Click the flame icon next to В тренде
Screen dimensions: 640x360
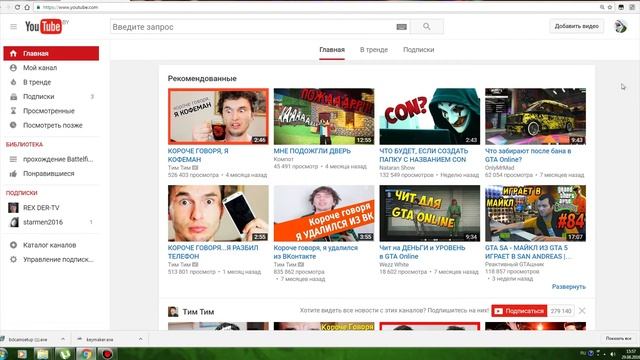13,82
